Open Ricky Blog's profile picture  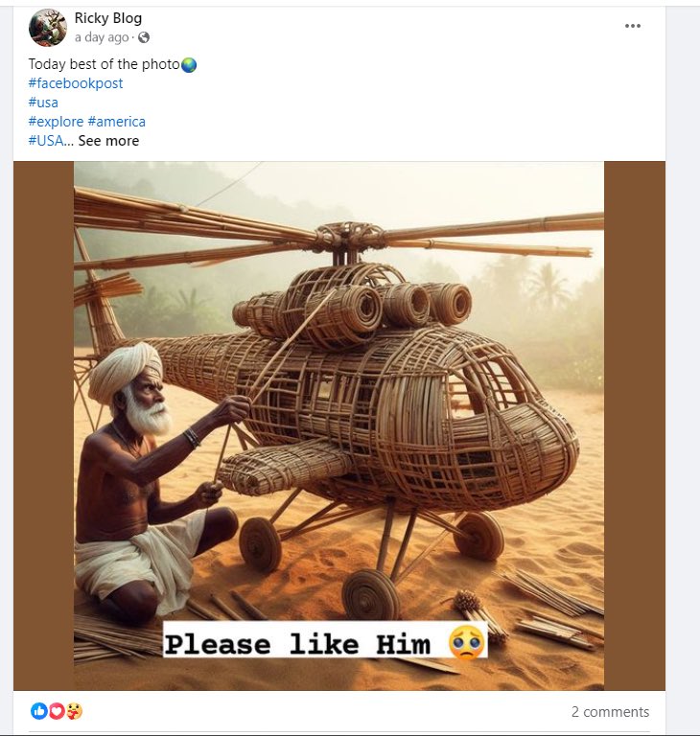pos(47,28)
